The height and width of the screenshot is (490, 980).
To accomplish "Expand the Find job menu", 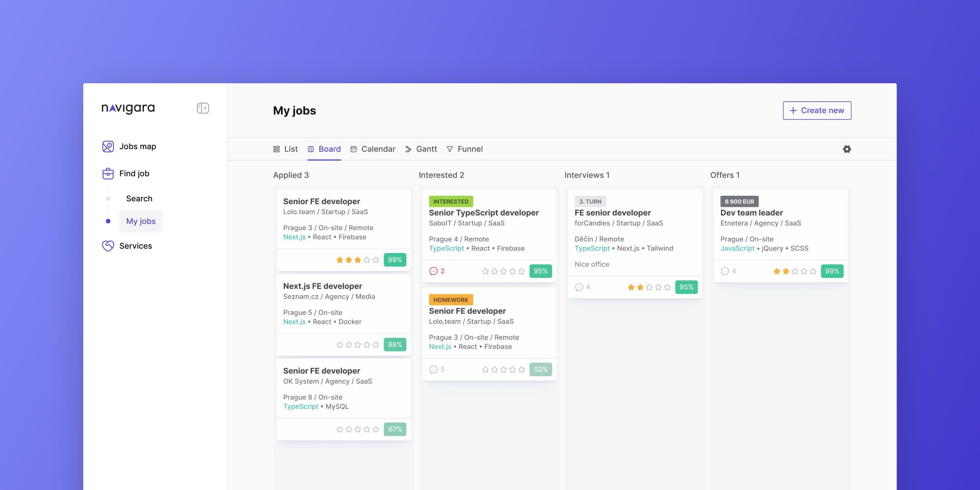I will pyautogui.click(x=134, y=173).
